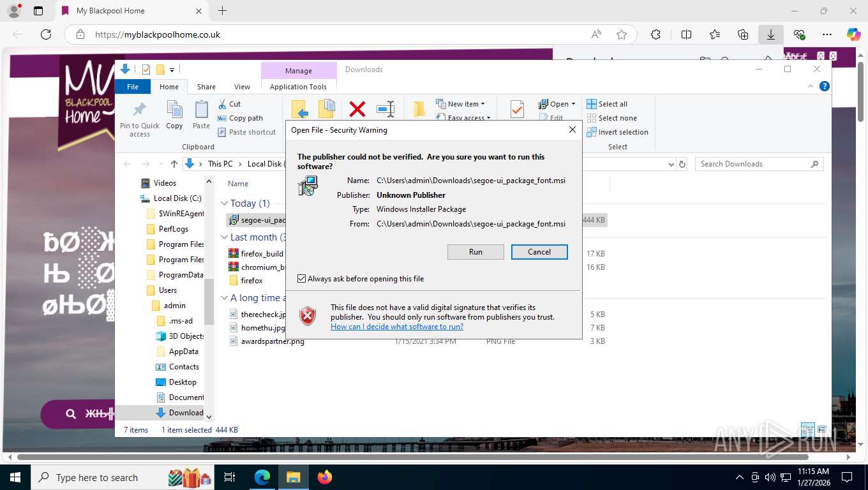This screenshot has width=868, height=490.
Task: Open the Application Tools tab
Action: [x=298, y=87]
